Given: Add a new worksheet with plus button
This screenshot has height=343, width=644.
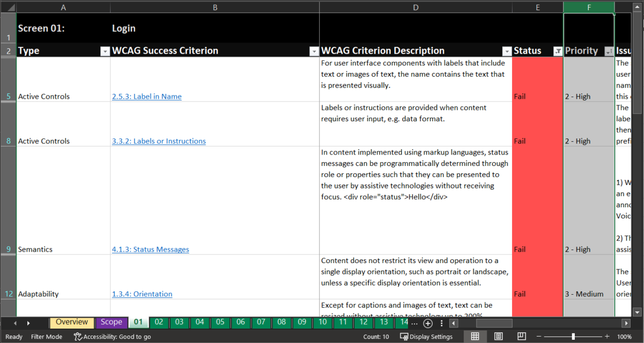Looking at the screenshot, I should click(x=428, y=323).
